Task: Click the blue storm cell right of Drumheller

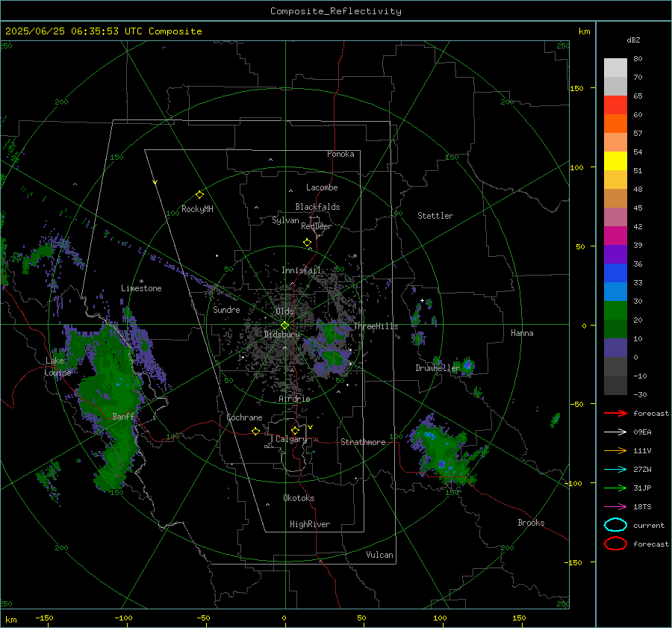Action: (x=468, y=365)
